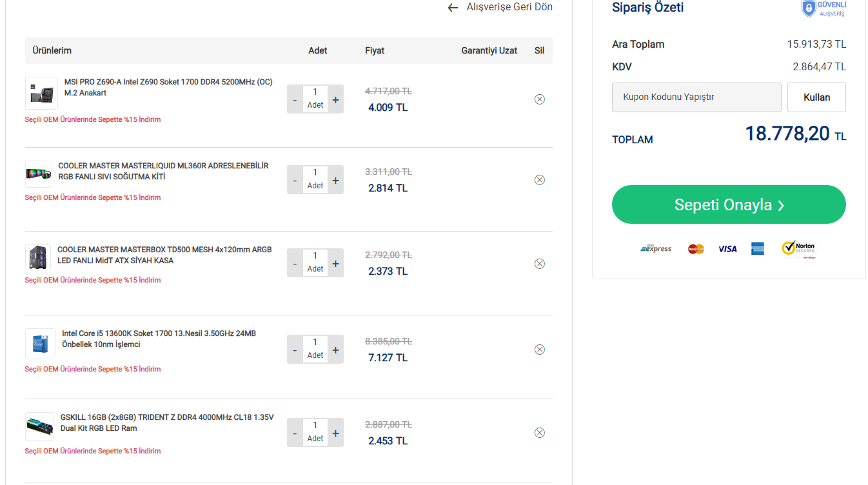Focus the Kupon Kodunu Yapıştır field

pyautogui.click(x=696, y=97)
